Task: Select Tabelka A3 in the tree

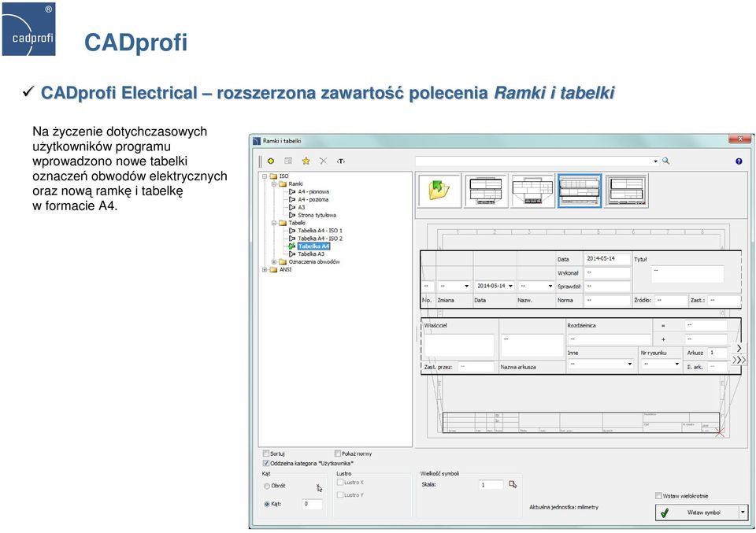Action: coord(311,254)
